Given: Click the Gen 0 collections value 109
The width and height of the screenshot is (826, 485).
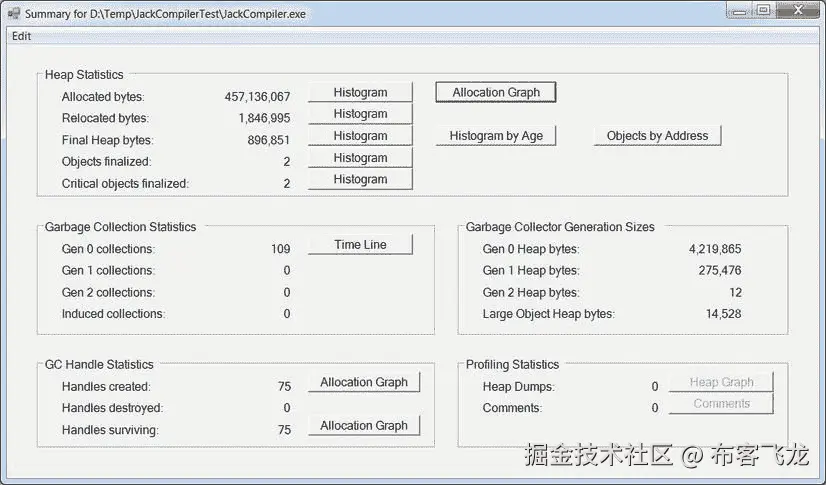Looking at the screenshot, I should 281,249.
